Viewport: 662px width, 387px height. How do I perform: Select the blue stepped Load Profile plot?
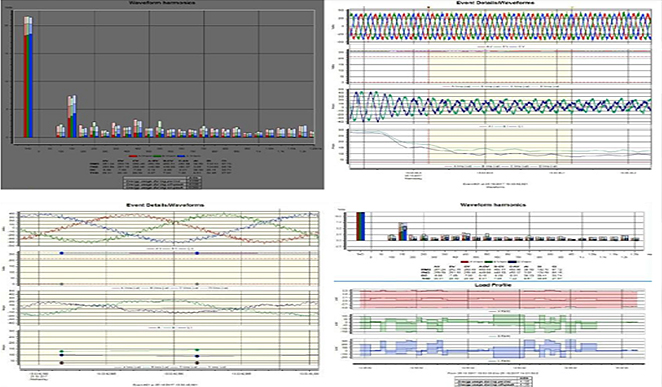[498, 349]
